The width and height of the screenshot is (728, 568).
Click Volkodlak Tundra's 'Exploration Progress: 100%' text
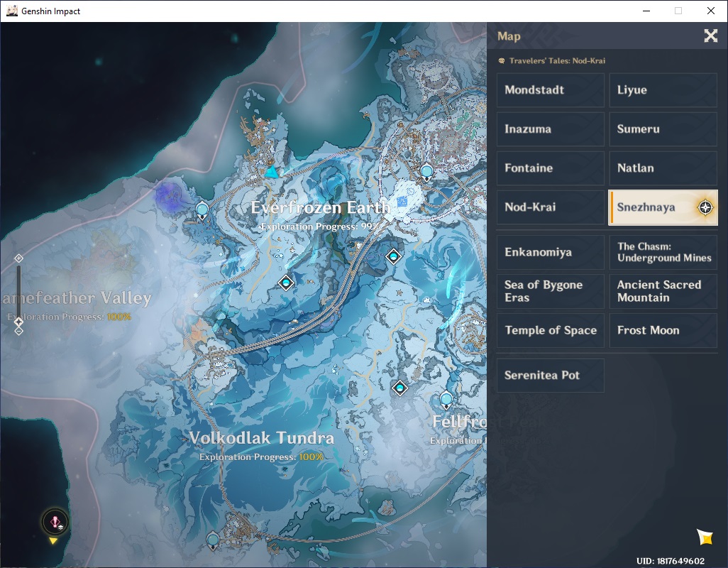[x=261, y=457]
